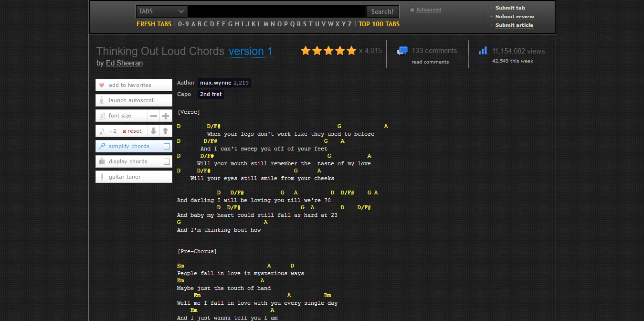Open the version 1 selector
The width and height of the screenshot is (644, 321).
point(250,51)
